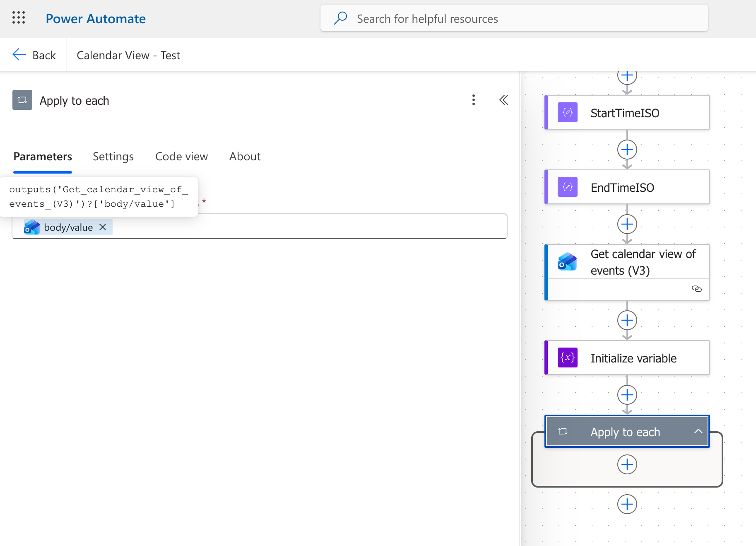Open the About tab
Viewport: 756px width, 546px height.
tap(245, 157)
